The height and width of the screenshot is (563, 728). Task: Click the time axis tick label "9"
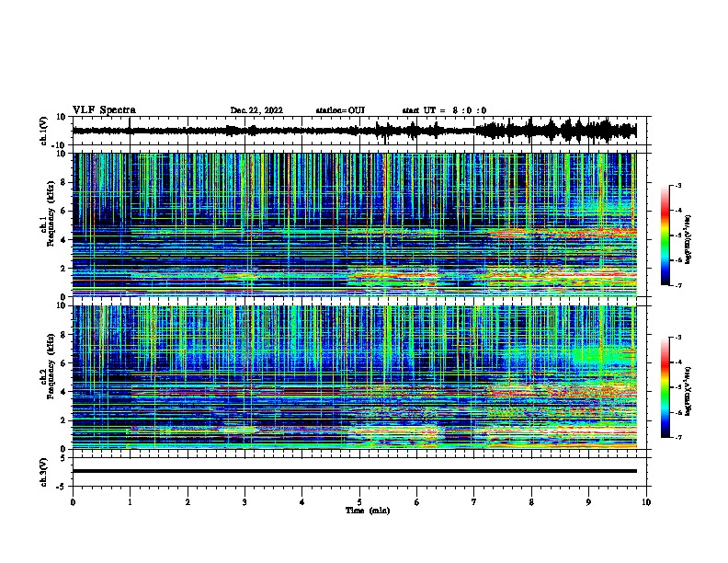click(588, 502)
